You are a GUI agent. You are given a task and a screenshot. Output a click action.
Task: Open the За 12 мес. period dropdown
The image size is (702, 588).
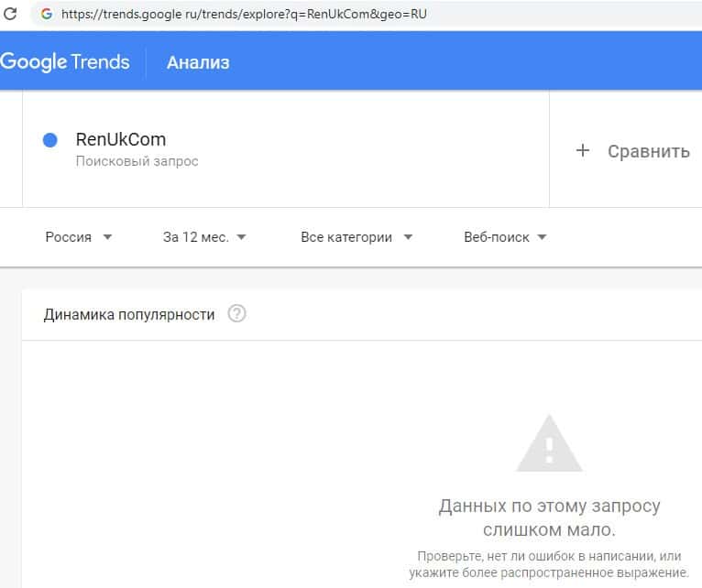click(x=204, y=237)
